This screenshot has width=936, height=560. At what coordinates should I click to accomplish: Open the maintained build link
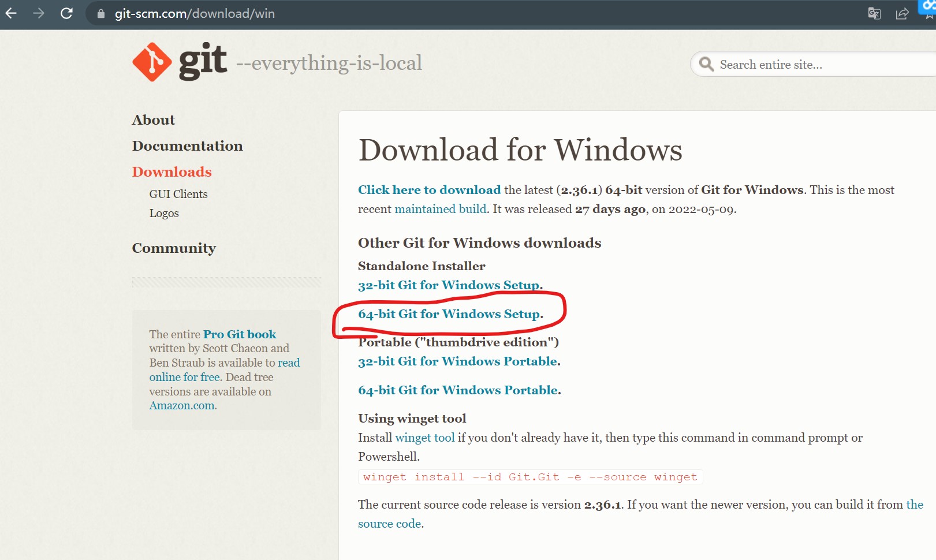tap(441, 209)
